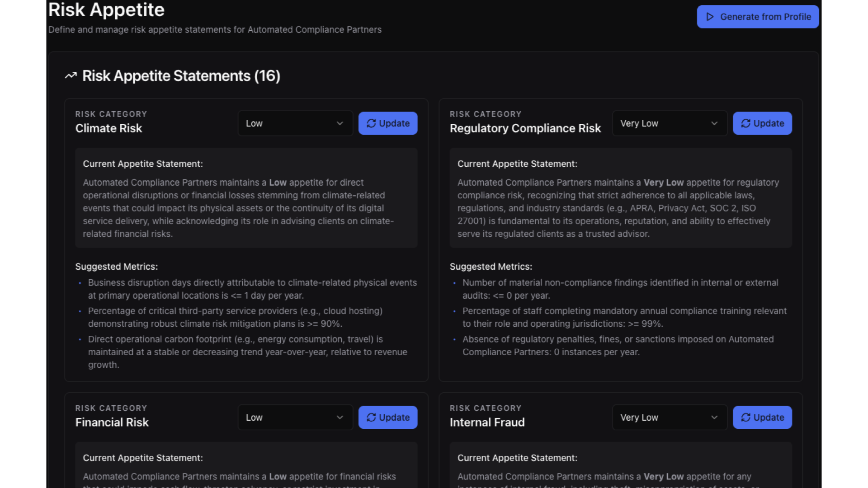Click the play icon in Generate from Profile
Viewport: 868px width, 488px height.
[710, 17]
